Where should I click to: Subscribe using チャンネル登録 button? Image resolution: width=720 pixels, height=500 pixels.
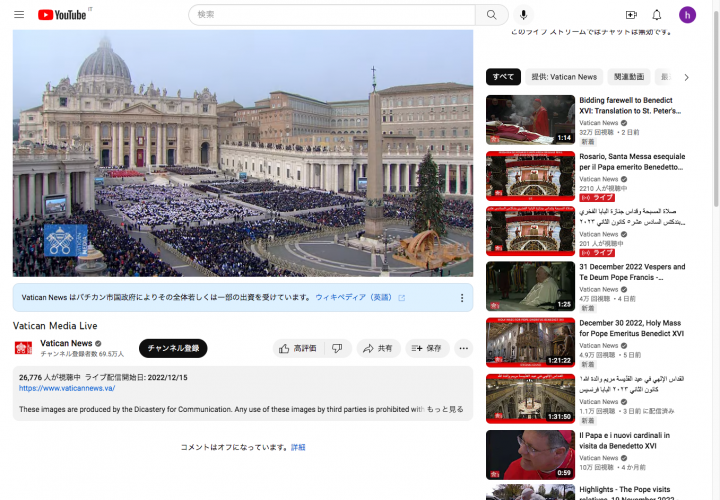173,348
